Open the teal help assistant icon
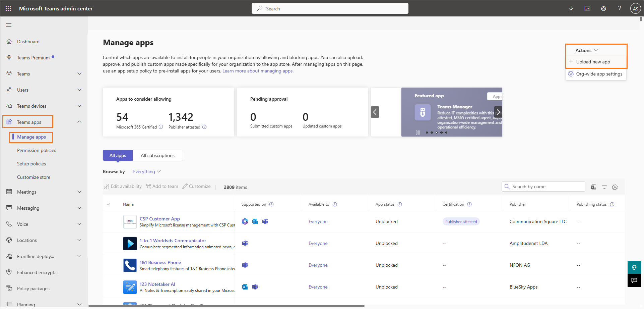 (x=634, y=267)
